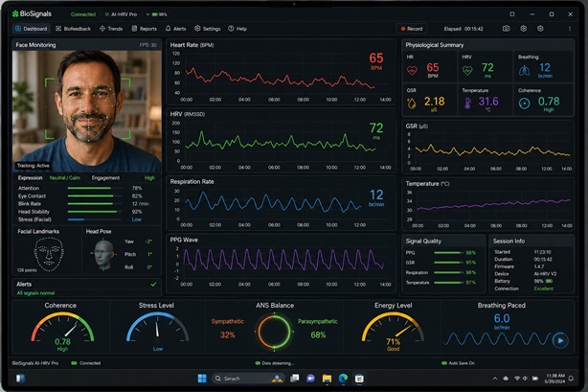This screenshot has height=392, width=588.
Task: Open the Windows Start menu
Action: pos(202,379)
